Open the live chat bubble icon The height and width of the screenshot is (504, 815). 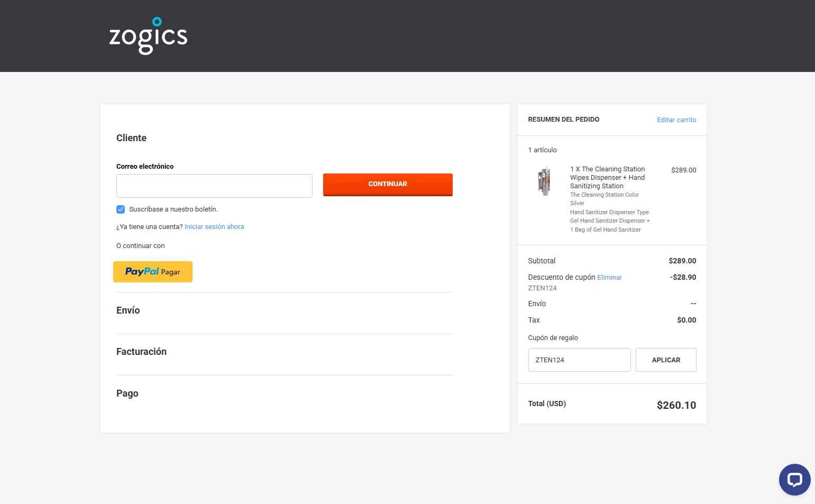tap(794, 480)
